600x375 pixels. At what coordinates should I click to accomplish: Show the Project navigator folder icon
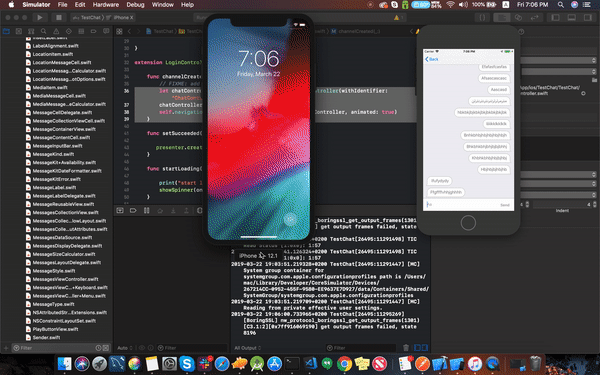[x=6, y=31]
